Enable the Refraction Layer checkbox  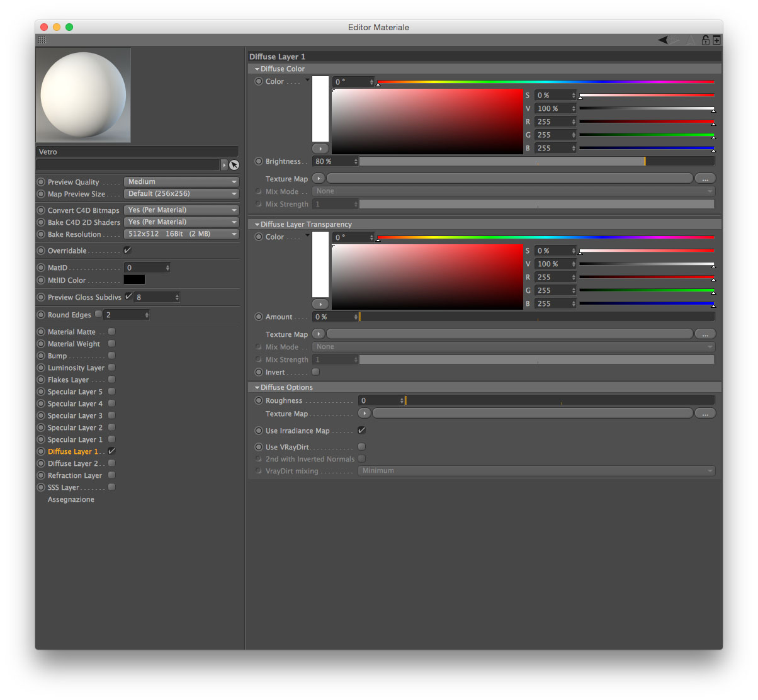tap(111, 475)
